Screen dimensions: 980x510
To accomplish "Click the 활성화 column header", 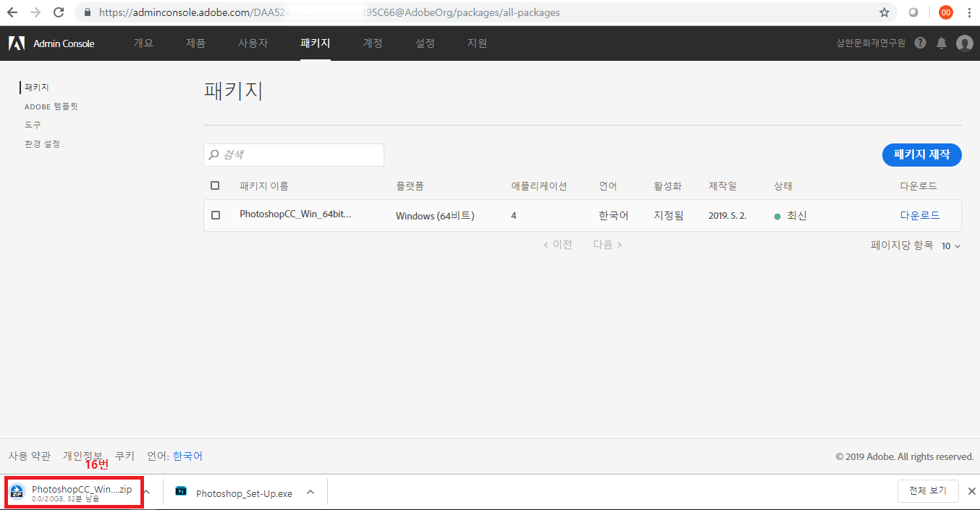I will (667, 186).
